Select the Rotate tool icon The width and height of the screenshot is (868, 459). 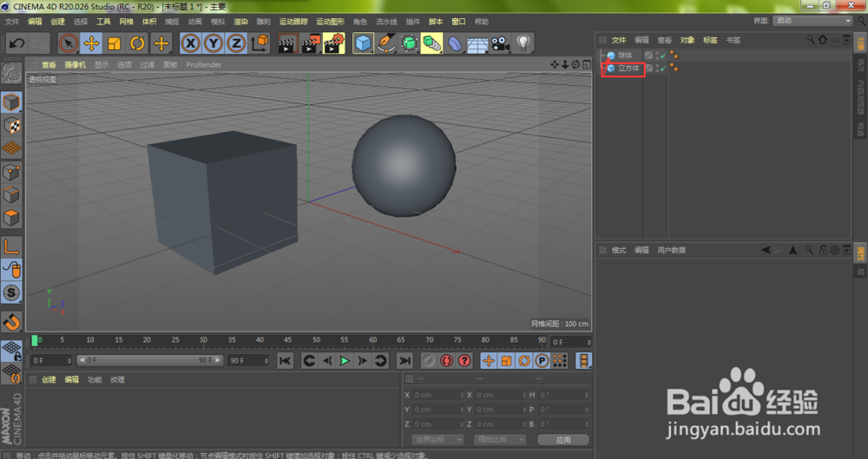137,43
